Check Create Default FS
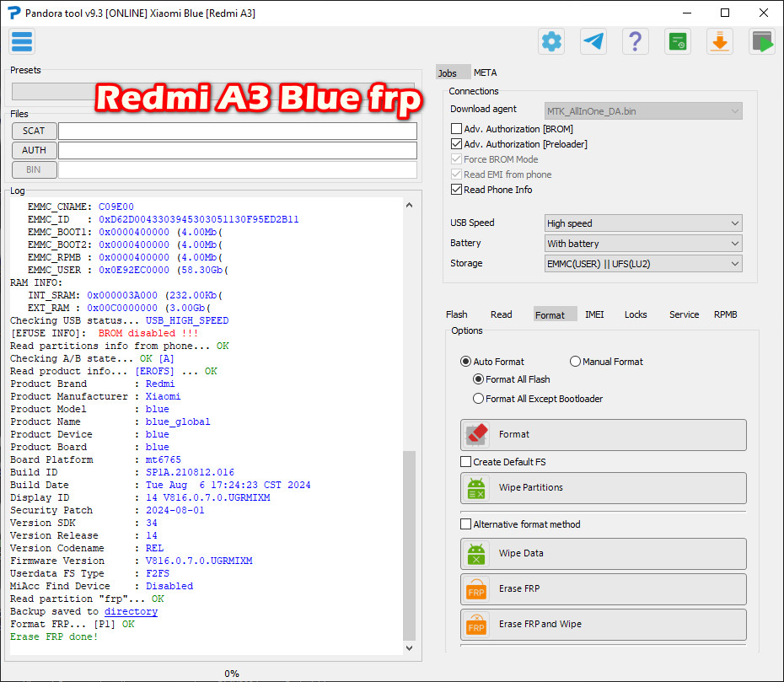Viewport: 784px width, 682px height. (x=465, y=461)
